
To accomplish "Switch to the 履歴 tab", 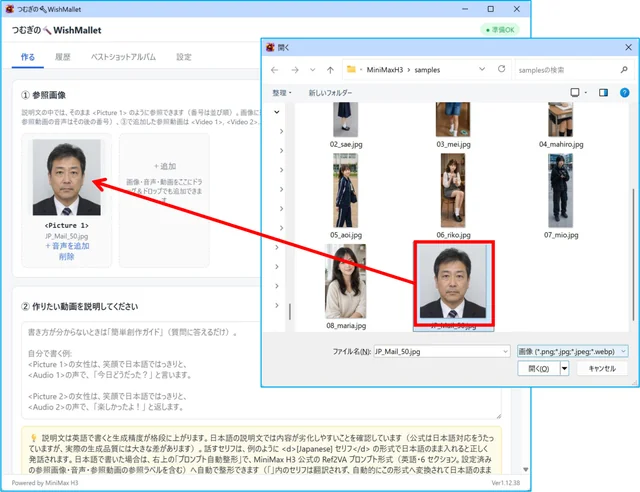I will click(63, 57).
